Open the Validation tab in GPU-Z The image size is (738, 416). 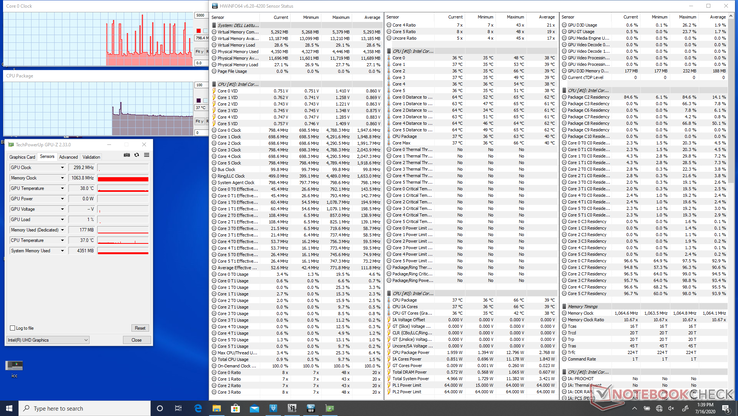tap(91, 157)
